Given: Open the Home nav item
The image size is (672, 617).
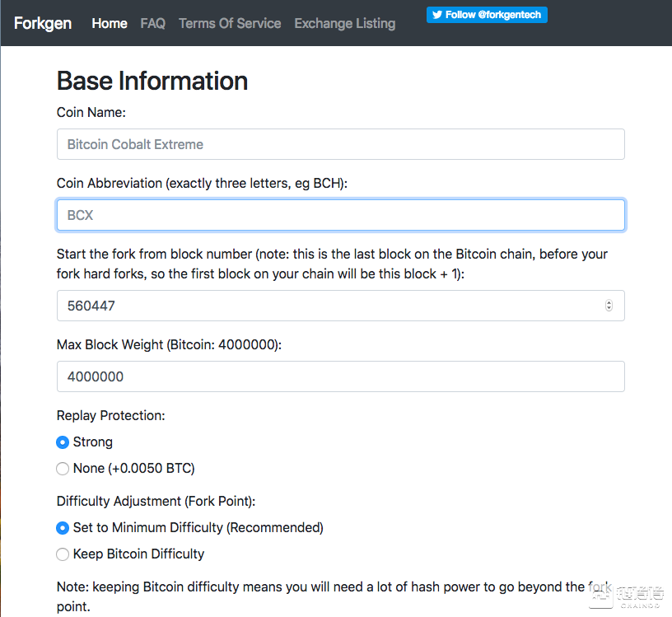Looking at the screenshot, I should (x=110, y=23).
